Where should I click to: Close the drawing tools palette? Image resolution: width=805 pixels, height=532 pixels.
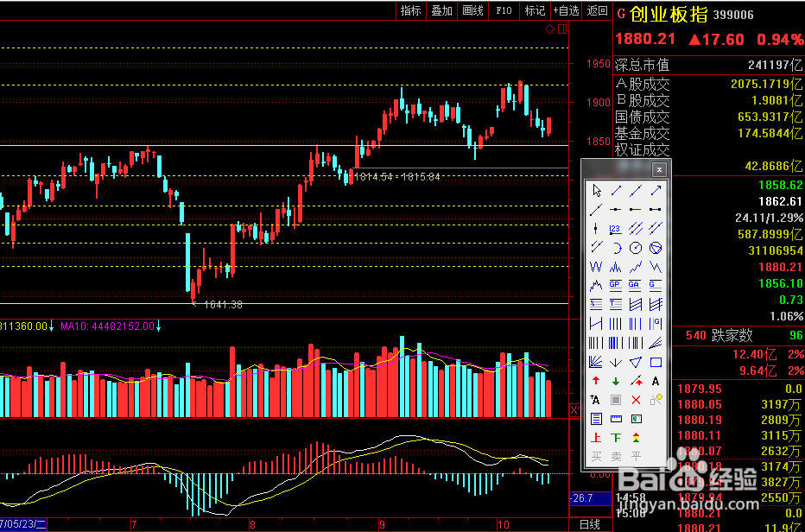pyautogui.click(x=659, y=169)
